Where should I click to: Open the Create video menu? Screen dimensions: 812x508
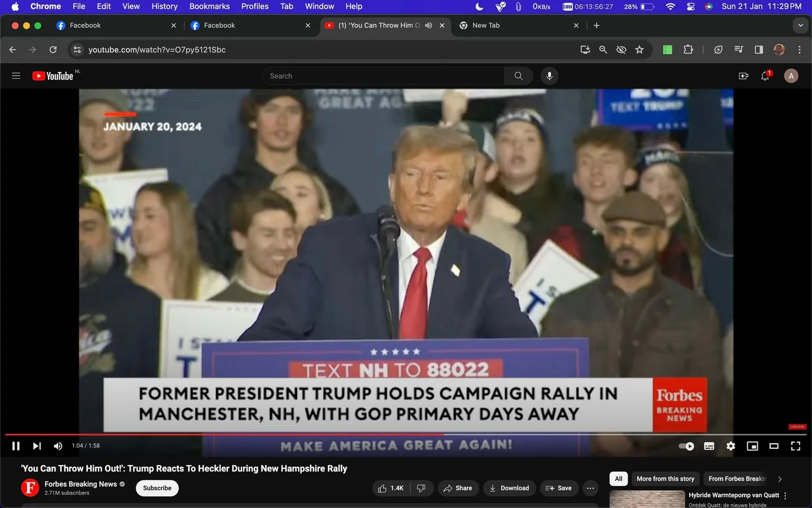click(743, 76)
